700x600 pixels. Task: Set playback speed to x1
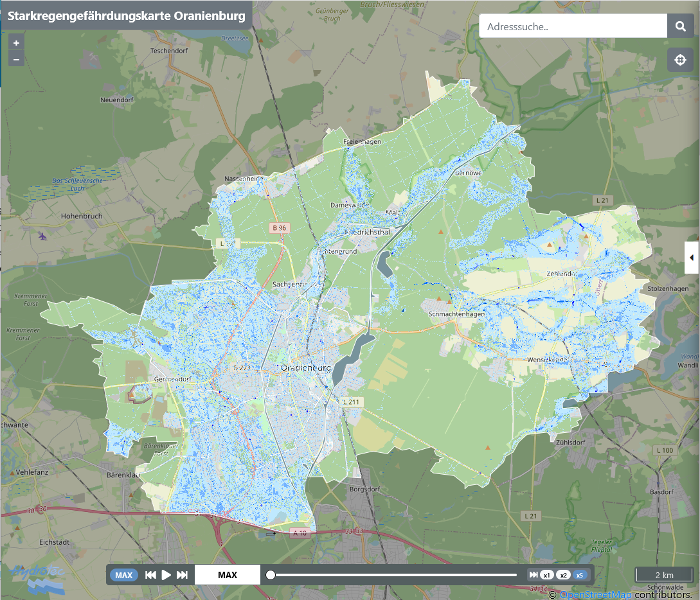[x=547, y=575]
